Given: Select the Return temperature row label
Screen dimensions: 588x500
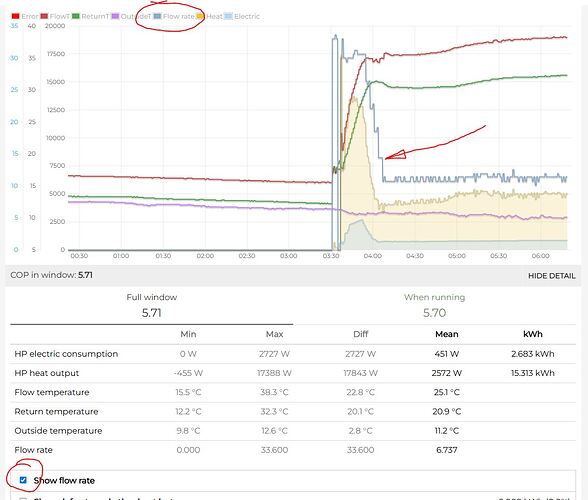Looking at the screenshot, I should click(x=56, y=411).
